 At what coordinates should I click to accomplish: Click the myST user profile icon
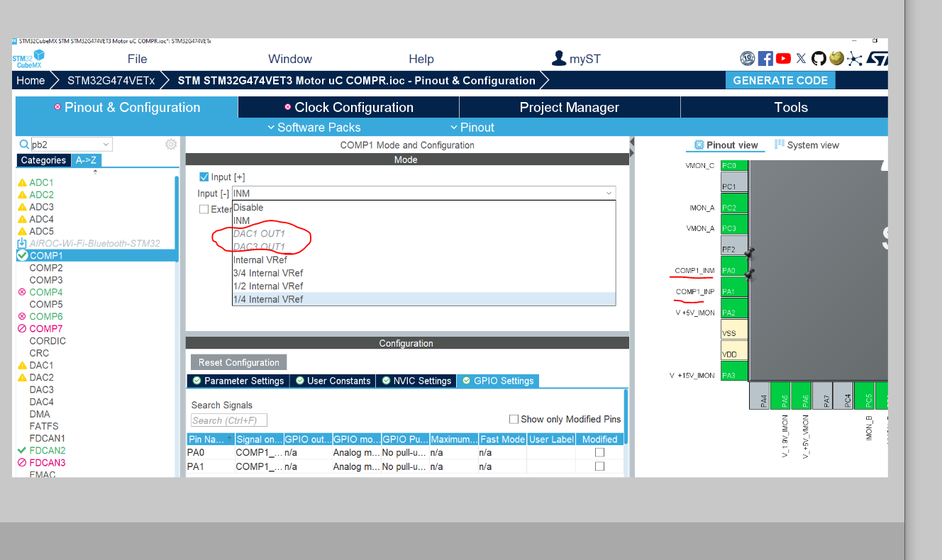[x=558, y=58]
